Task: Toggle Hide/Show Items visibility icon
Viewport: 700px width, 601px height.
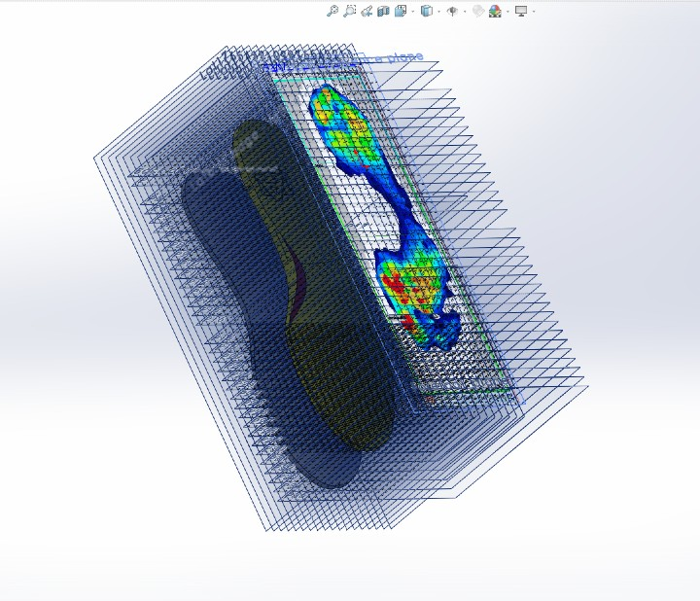Action: tap(452, 11)
